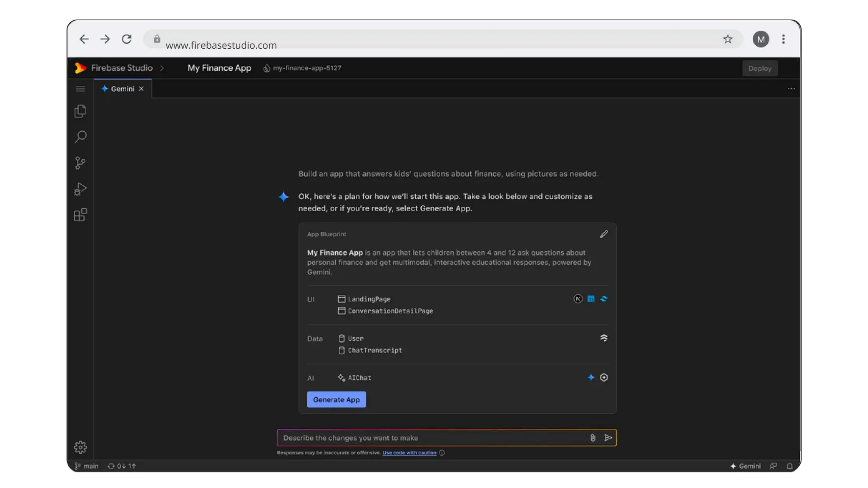
Task: Click the main branch in status bar
Action: click(86, 466)
